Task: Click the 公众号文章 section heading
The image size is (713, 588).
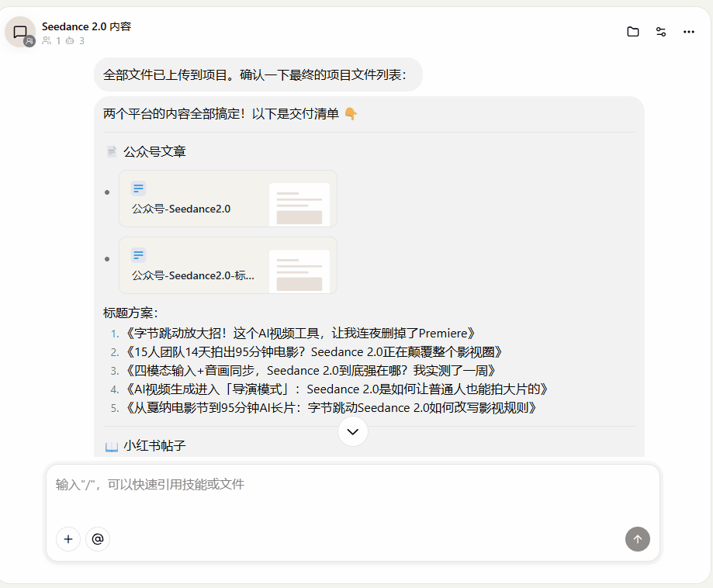Action: click(154, 151)
